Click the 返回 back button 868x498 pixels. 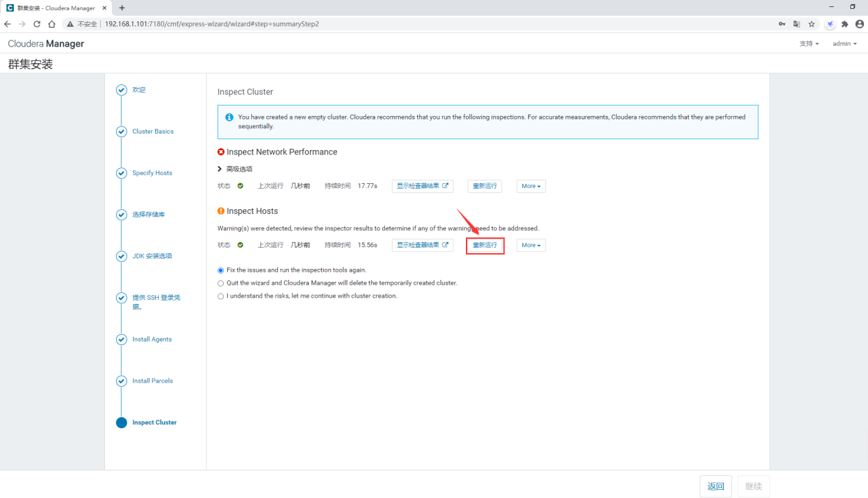(x=716, y=486)
